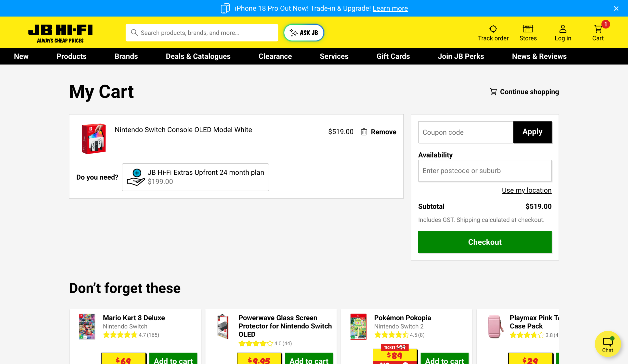Click Mario Kart 8 Deluxe star rating
Screen dimensions: 628x364
[x=120, y=335]
